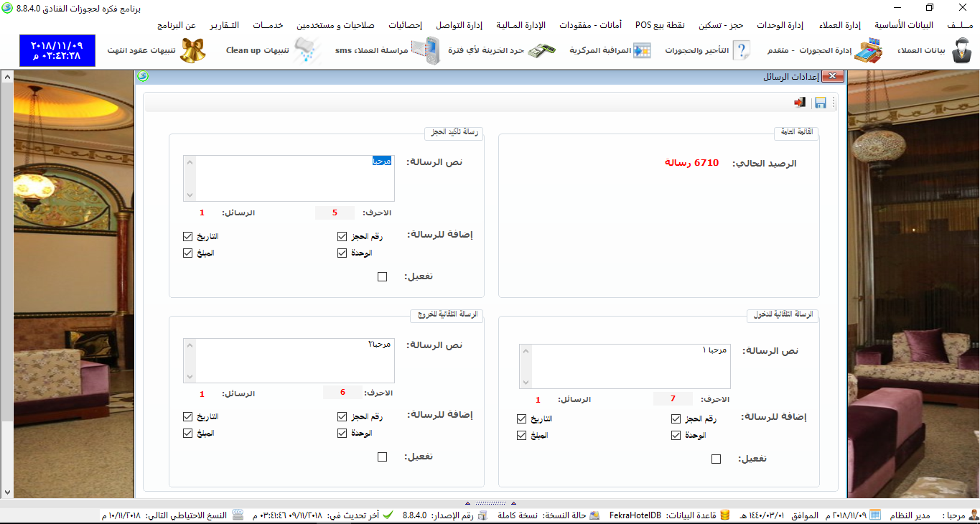The width and height of the screenshot is (980, 524).
Task: Open the التقارير menu
Action: (224, 25)
